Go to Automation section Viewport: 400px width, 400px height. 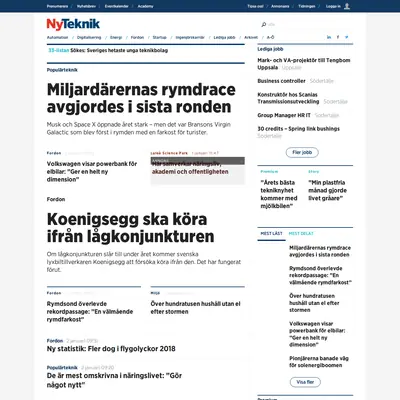tap(57, 37)
